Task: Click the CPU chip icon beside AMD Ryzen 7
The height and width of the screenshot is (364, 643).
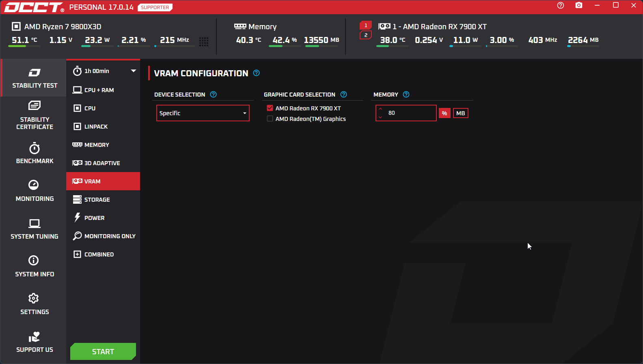Action: coord(16,26)
